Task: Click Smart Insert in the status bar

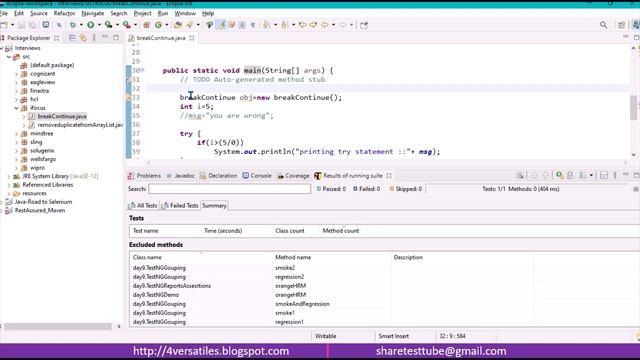Action: [x=393, y=336]
